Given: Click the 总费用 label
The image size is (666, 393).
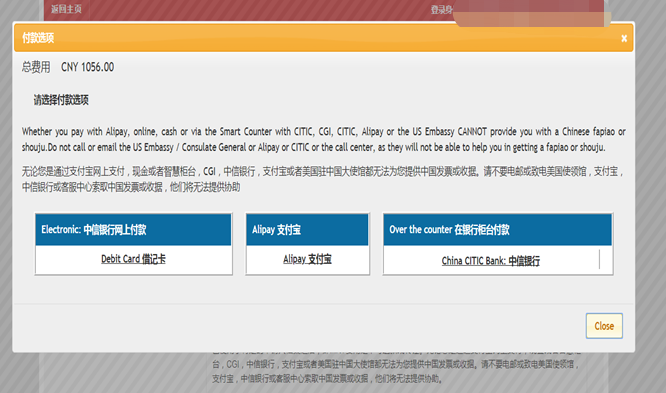Looking at the screenshot, I should pos(36,67).
